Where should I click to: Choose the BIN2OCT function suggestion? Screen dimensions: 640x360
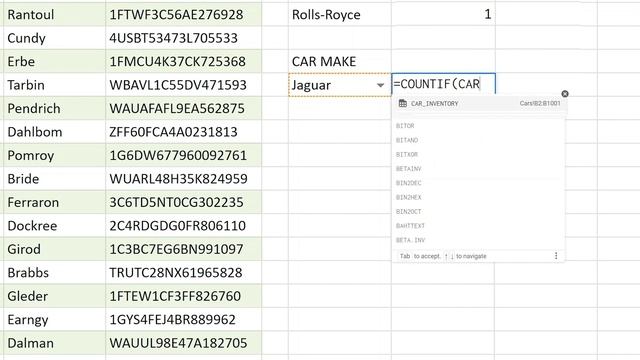click(478, 211)
